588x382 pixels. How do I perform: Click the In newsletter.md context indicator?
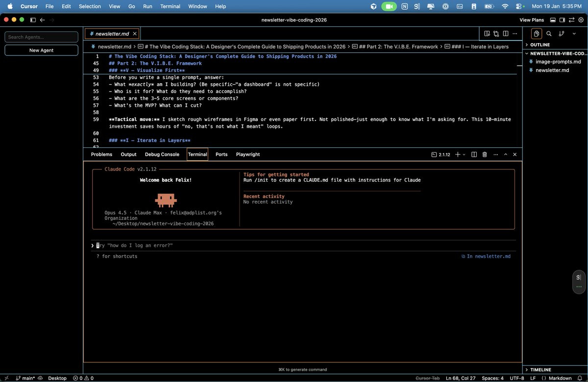(486, 256)
